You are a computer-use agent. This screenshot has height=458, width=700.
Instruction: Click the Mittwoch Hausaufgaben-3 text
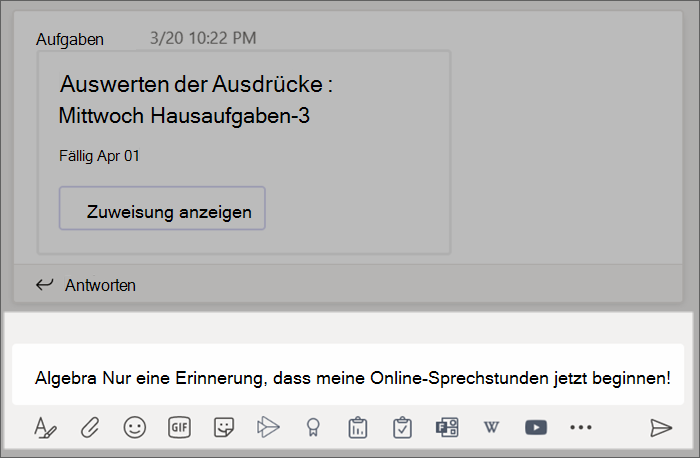(184, 116)
